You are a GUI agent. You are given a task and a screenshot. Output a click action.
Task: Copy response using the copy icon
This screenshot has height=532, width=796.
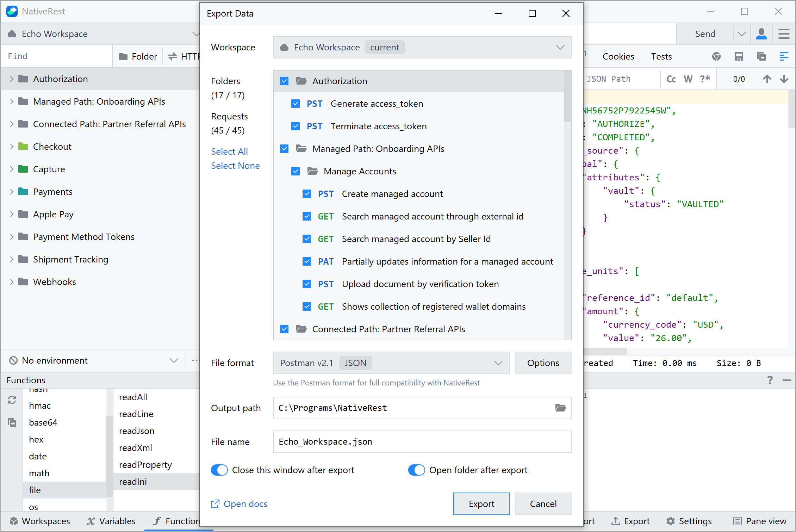[x=761, y=56]
